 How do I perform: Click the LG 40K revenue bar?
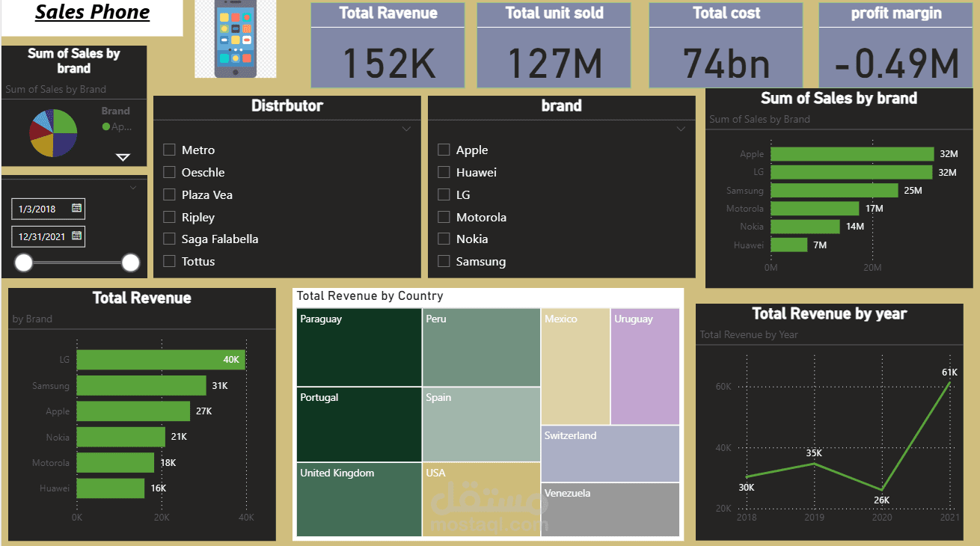pos(161,360)
